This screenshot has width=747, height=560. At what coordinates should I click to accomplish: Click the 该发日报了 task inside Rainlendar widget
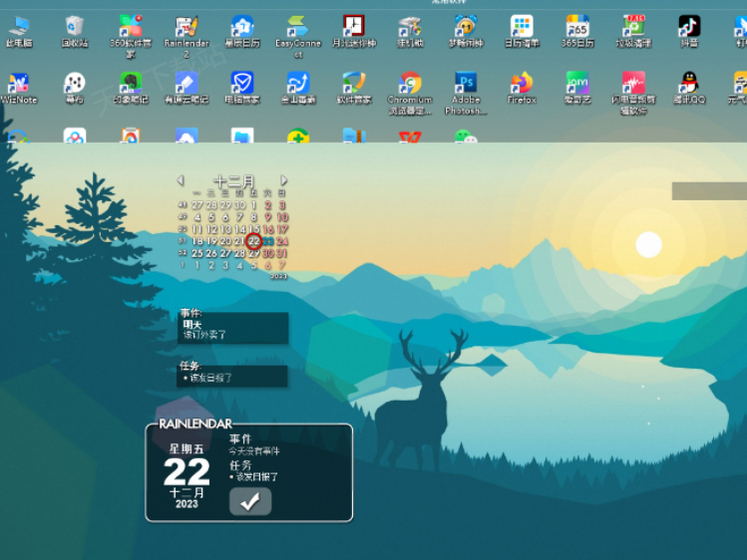coord(256,476)
